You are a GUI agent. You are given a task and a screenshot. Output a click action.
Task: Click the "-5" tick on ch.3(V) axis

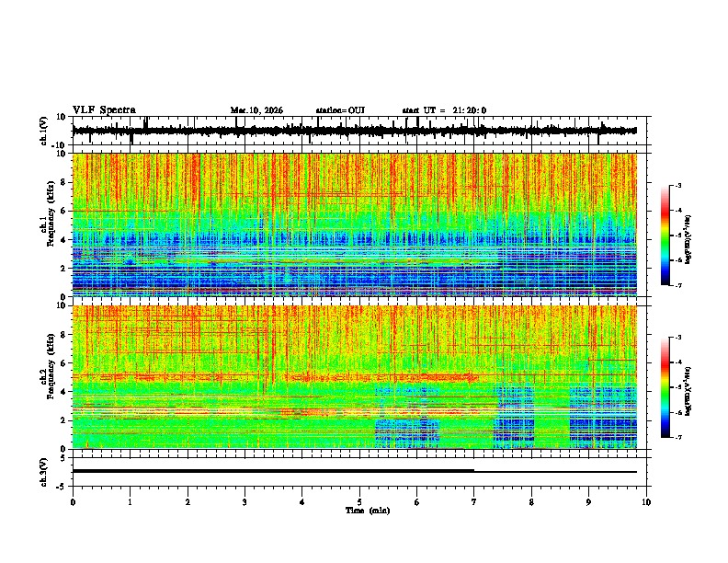pyautogui.click(x=62, y=487)
